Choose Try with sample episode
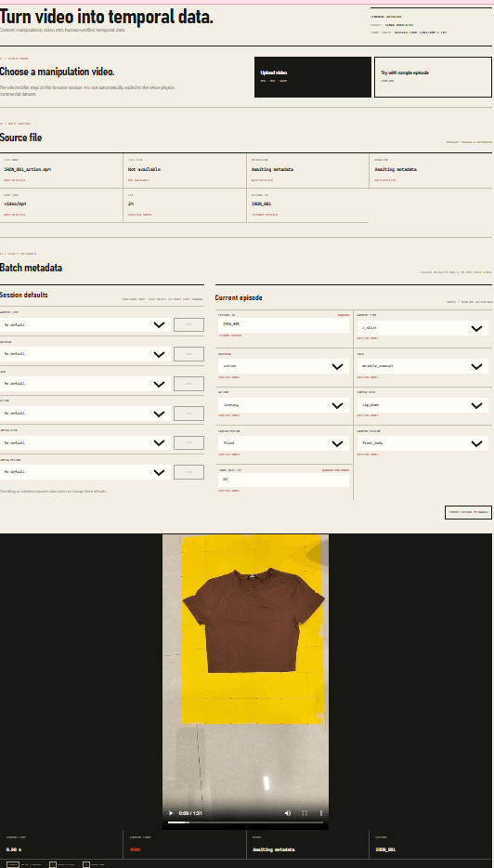 [433, 77]
